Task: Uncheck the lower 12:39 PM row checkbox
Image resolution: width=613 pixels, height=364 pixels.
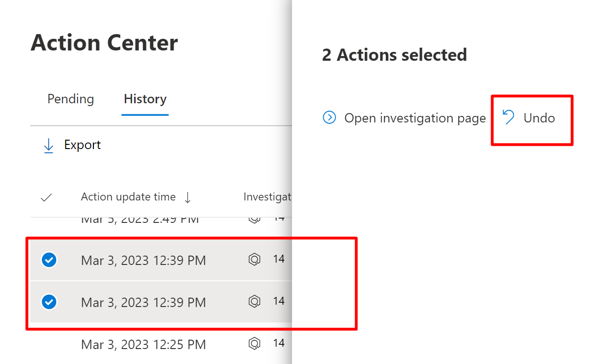Action: (x=49, y=302)
